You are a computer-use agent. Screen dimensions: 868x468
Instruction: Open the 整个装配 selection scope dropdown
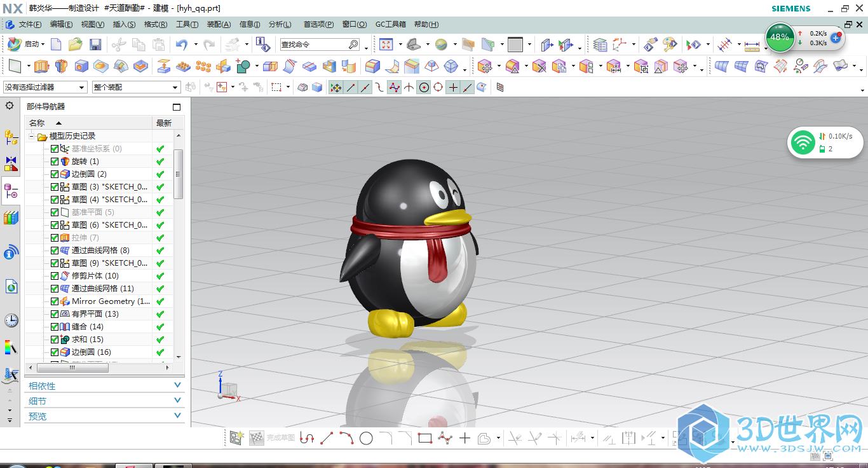tap(137, 87)
